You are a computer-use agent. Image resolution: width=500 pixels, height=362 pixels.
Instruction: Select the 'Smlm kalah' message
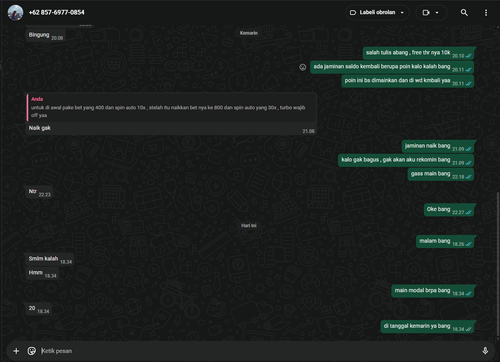[x=50, y=259]
